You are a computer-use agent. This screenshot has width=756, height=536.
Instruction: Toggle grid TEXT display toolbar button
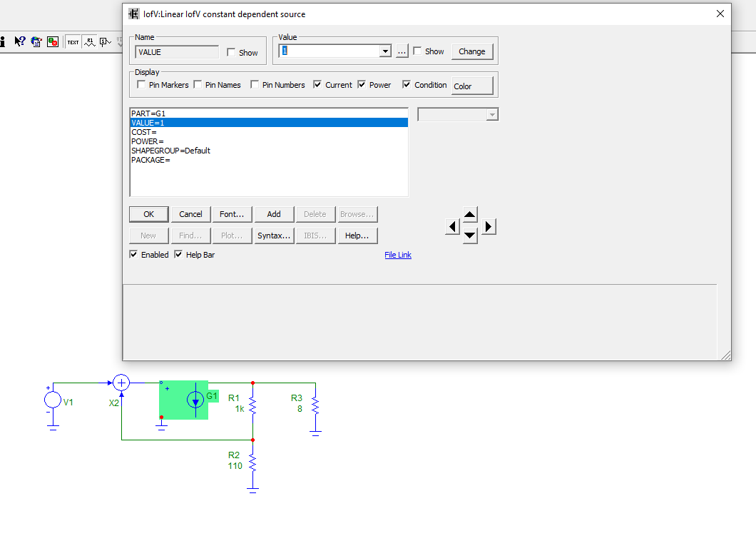(73, 42)
